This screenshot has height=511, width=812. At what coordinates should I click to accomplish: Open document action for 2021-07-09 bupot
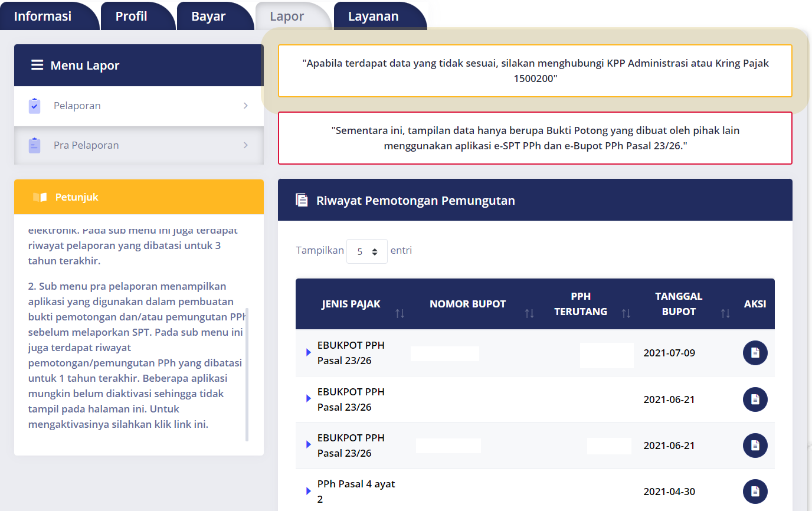(x=755, y=353)
